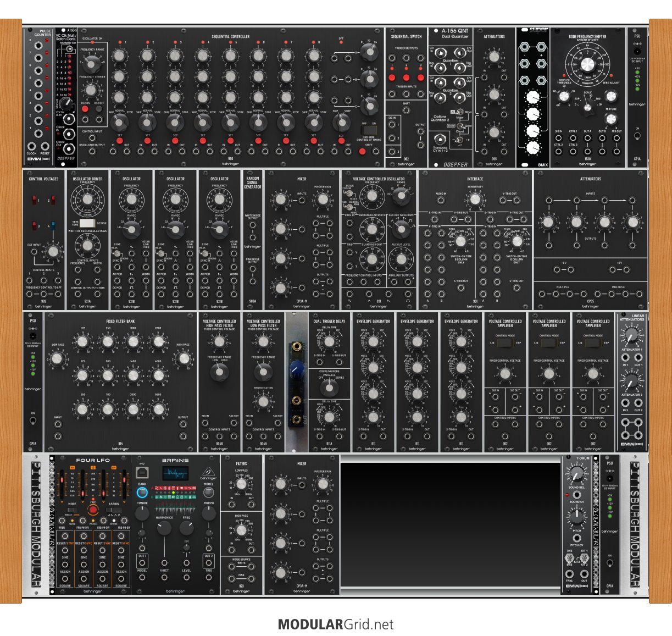Click the Brains USB port
This screenshot has height=636, width=672.
coord(142,473)
